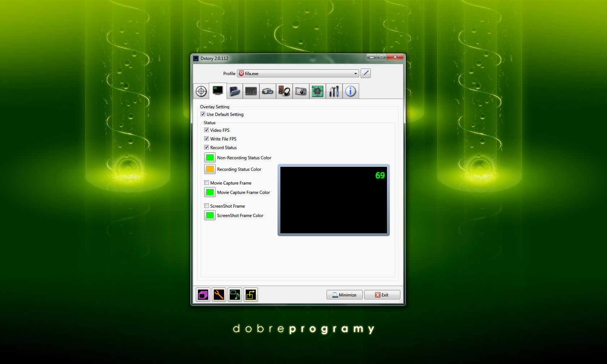Open the Audio speaker headphones tab
This screenshot has width=607, height=364.
284,91
